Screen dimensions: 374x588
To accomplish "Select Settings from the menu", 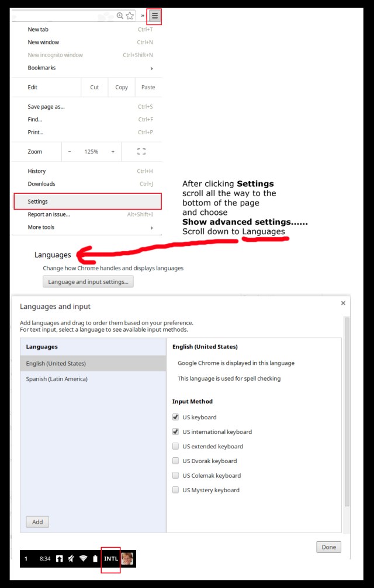I will 87,201.
